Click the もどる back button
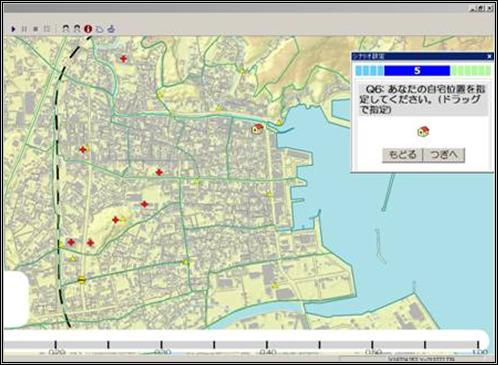 403,155
